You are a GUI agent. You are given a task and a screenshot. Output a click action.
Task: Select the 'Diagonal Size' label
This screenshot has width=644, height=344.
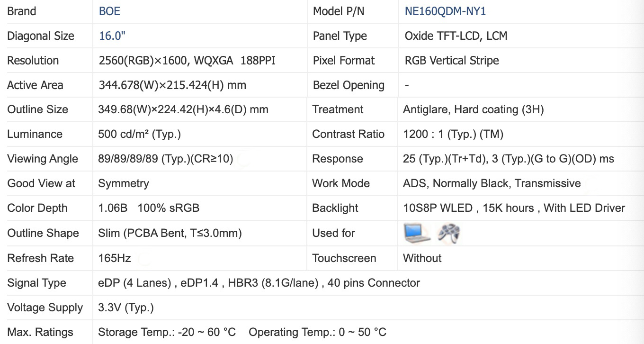coord(41,36)
